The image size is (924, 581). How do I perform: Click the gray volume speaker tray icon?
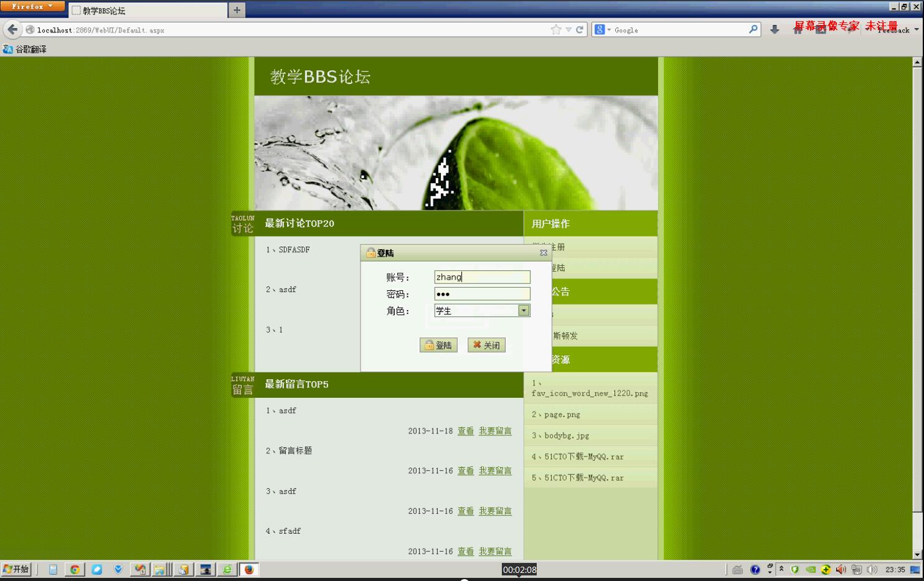coord(872,569)
